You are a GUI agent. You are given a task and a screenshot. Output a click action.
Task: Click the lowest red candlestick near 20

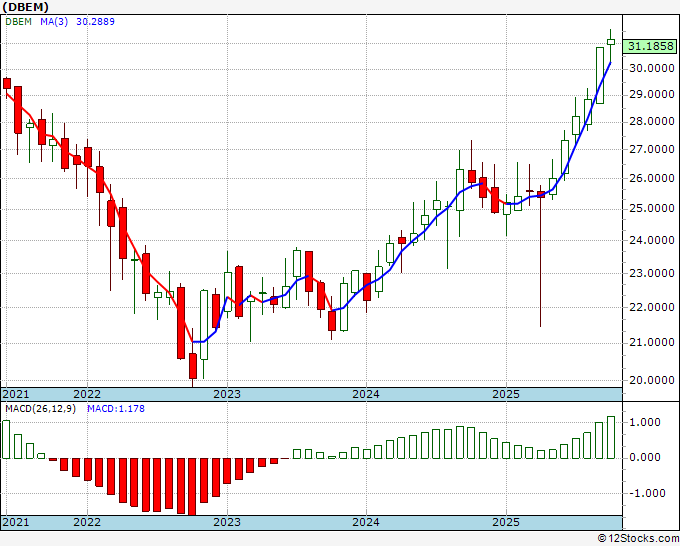(193, 366)
